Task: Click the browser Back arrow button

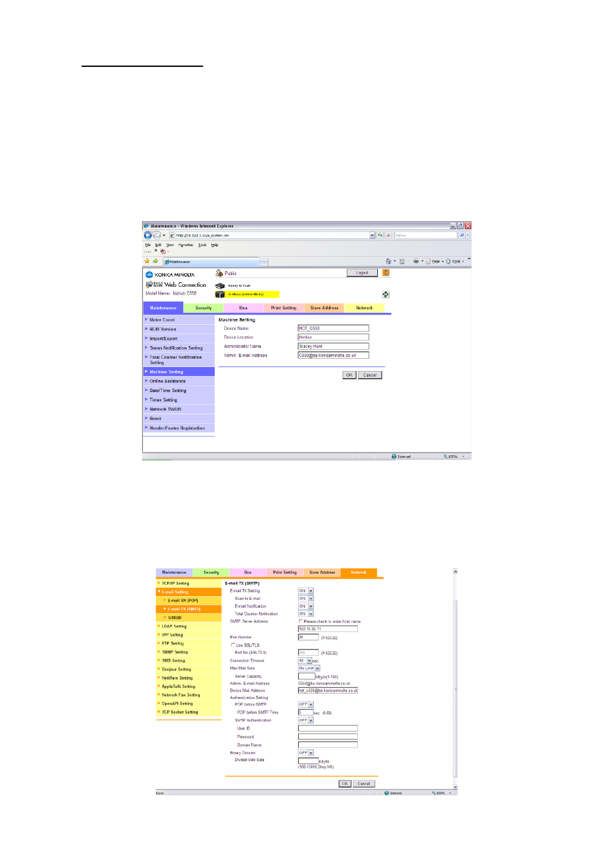Action: [x=148, y=235]
